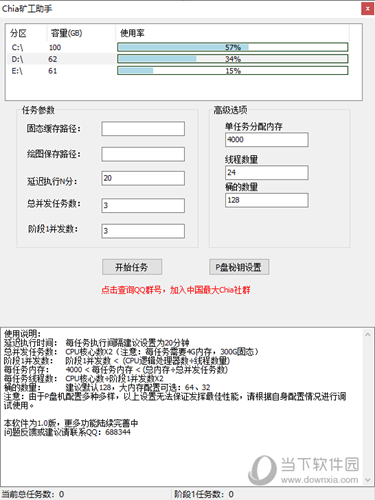Open P盘秘钥设置 key settings
Screen dimensions: 375x500
(239, 267)
